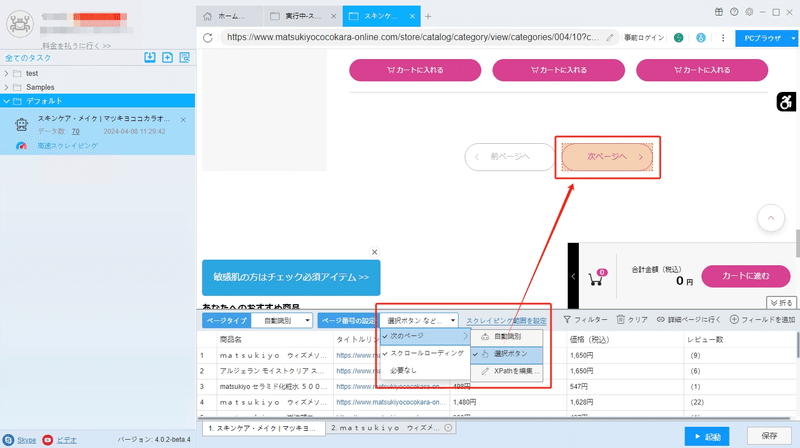Click the 全てのタスク heading

[28, 58]
